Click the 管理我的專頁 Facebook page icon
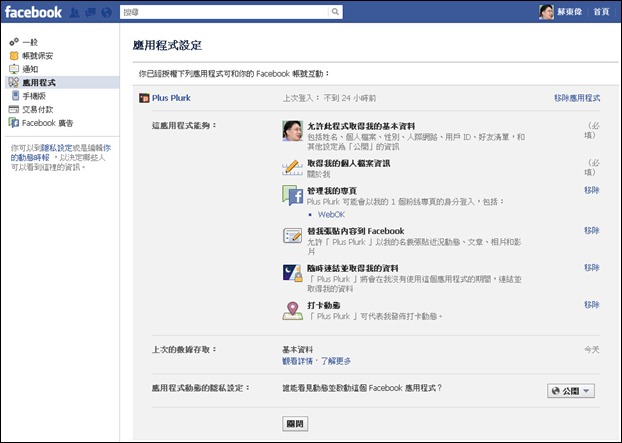Screen dimensions: 622x443 point(293,195)
